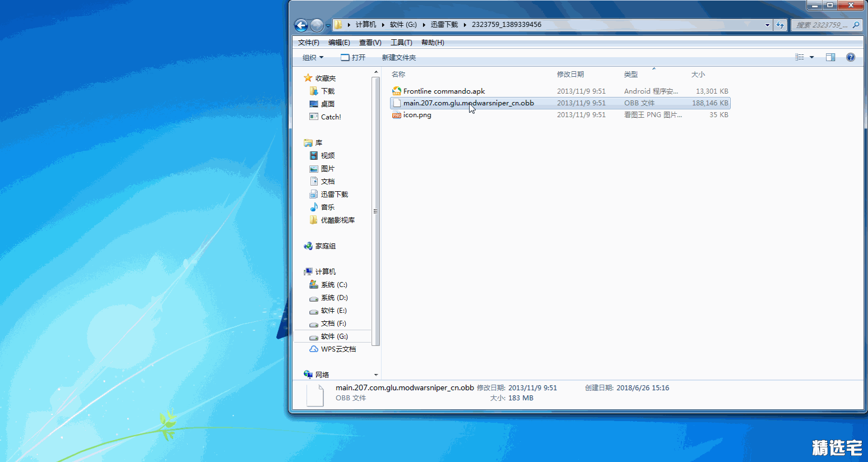Click the Catch! icon in favorites
Image resolution: width=868 pixels, height=462 pixels.
pyautogui.click(x=314, y=117)
